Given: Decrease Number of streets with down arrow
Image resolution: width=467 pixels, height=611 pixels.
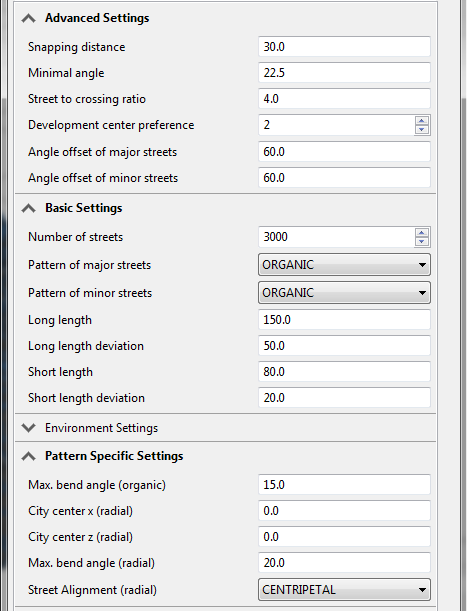Looking at the screenshot, I should click(x=421, y=242).
